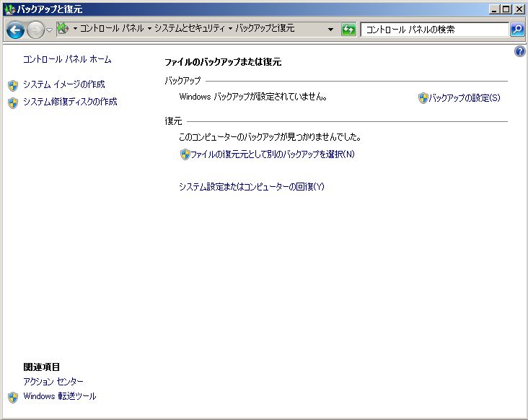Screen dimensions: 528x420
Task: Select バックアップと復元 in the breadcrumb
Action: click(x=265, y=28)
